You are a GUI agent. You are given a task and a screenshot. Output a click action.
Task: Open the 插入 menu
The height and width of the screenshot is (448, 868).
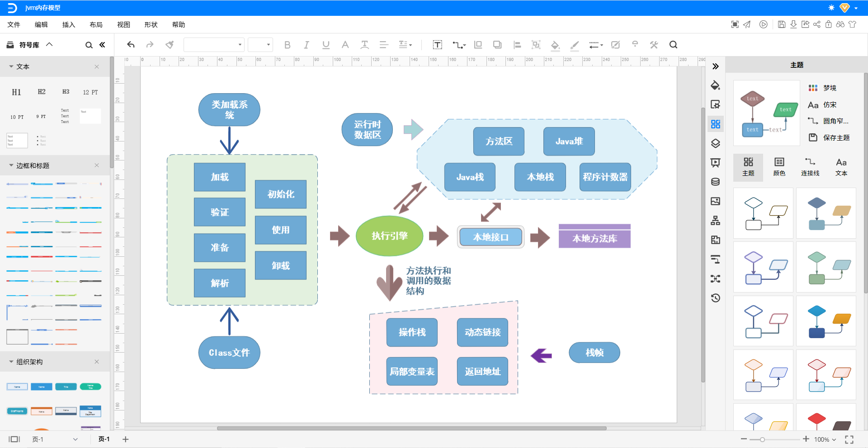tap(69, 24)
